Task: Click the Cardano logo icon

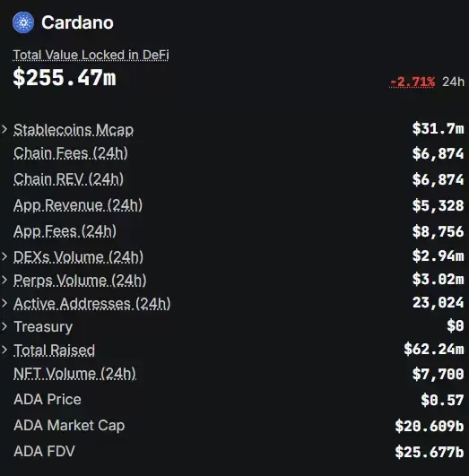Action: [x=23, y=22]
